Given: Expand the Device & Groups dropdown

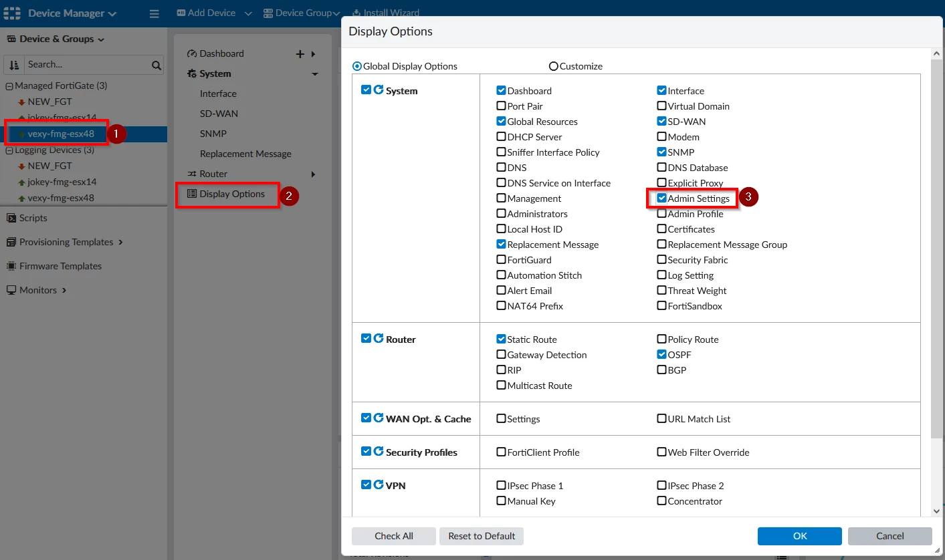Looking at the screenshot, I should [x=101, y=39].
